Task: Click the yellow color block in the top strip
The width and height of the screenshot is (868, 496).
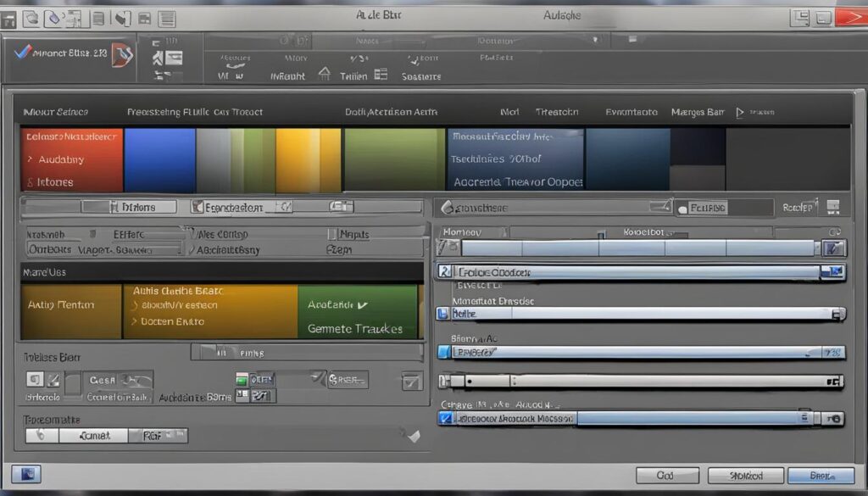Action: coord(308,160)
